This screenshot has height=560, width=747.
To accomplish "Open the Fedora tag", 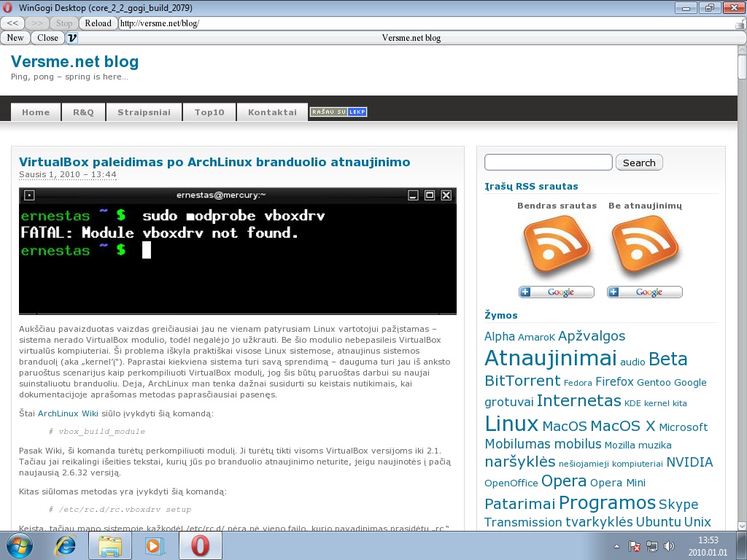I will 578,383.
